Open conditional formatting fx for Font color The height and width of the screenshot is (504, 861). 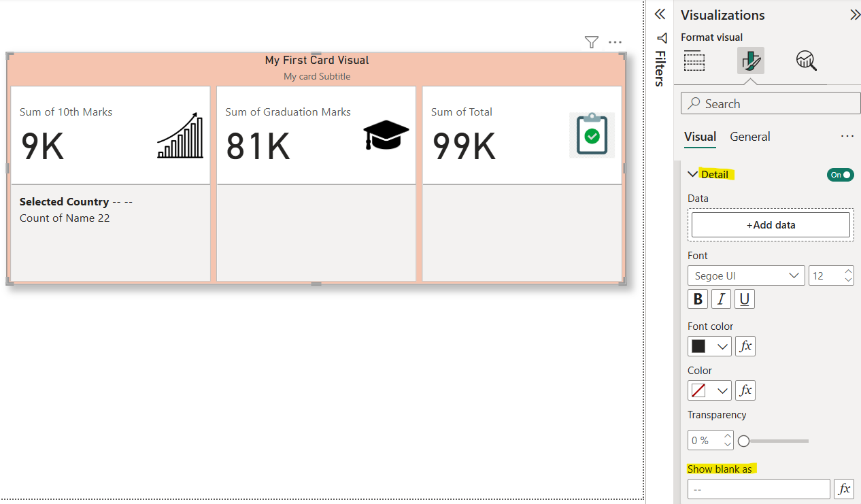(745, 346)
